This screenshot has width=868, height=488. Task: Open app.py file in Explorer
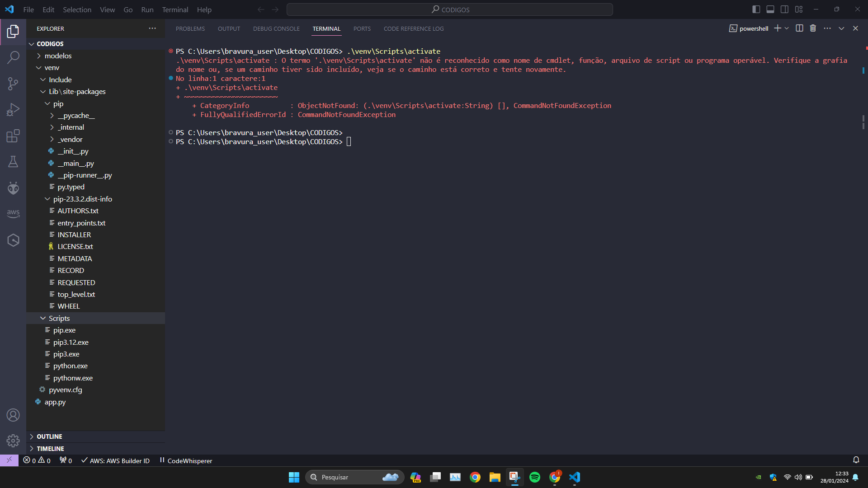pos(56,402)
